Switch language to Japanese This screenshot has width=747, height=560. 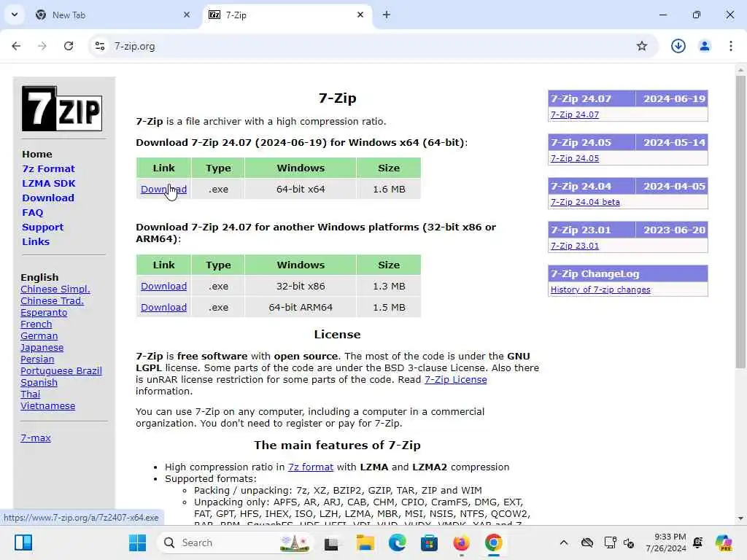coord(42,348)
